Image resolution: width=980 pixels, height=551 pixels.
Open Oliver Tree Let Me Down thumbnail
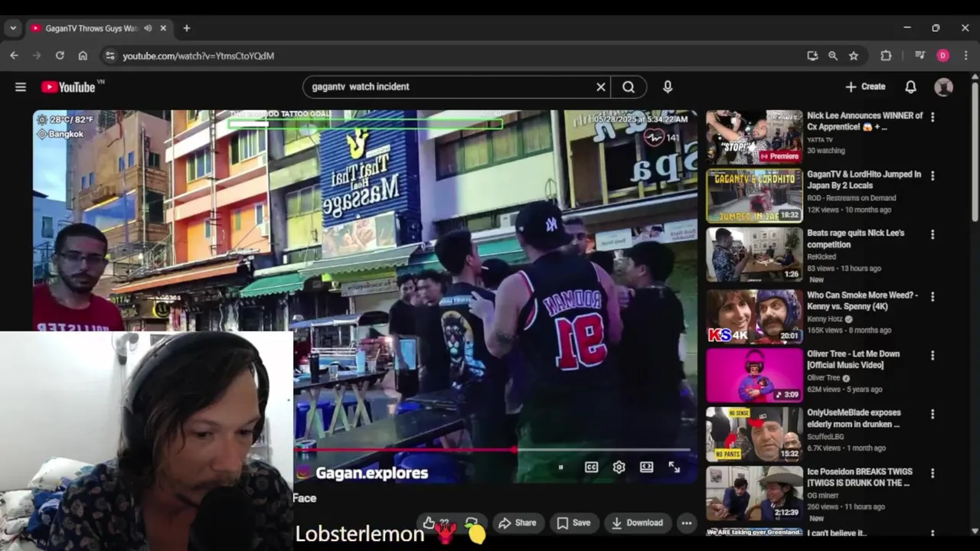(x=754, y=375)
